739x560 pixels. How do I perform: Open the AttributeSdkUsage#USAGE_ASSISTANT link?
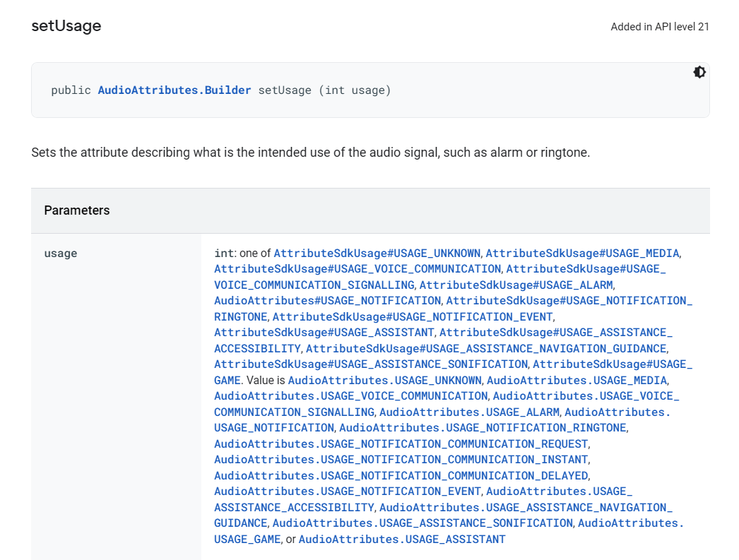pyautogui.click(x=324, y=333)
